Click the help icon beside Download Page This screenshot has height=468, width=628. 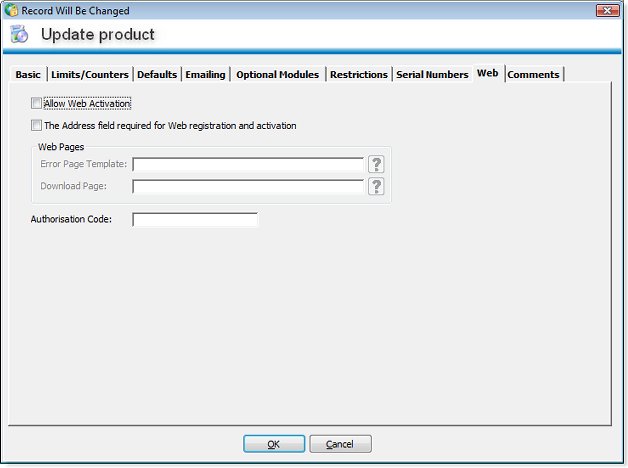click(x=376, y=187)
